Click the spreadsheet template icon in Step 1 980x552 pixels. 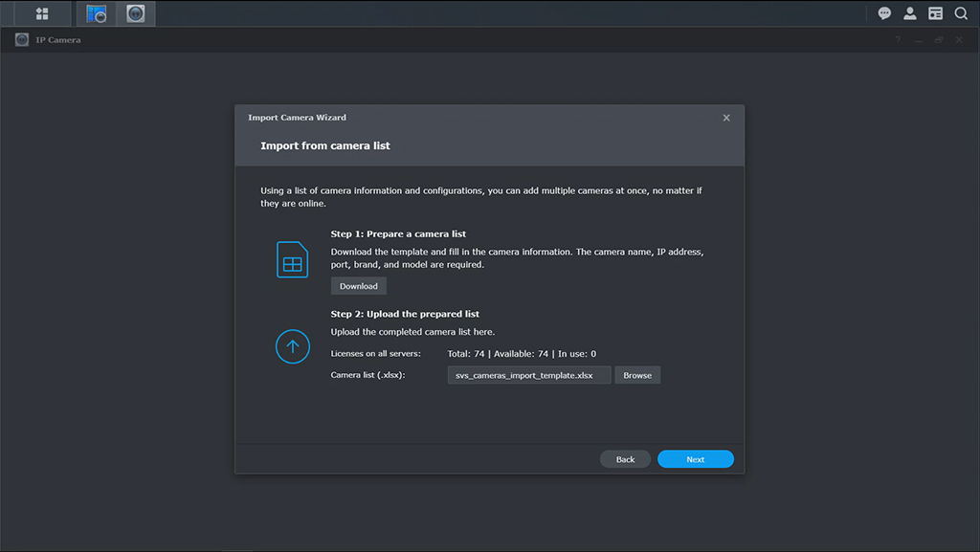pos(292,259)
